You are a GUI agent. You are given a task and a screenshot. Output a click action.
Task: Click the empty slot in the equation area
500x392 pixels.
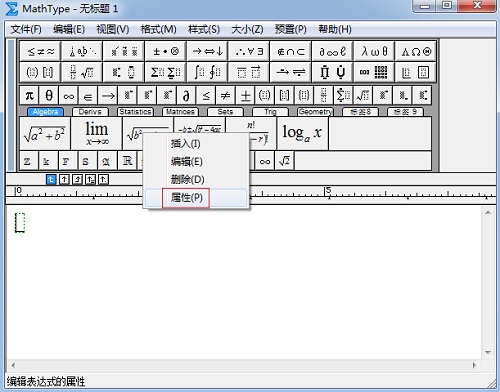[20, 223]
